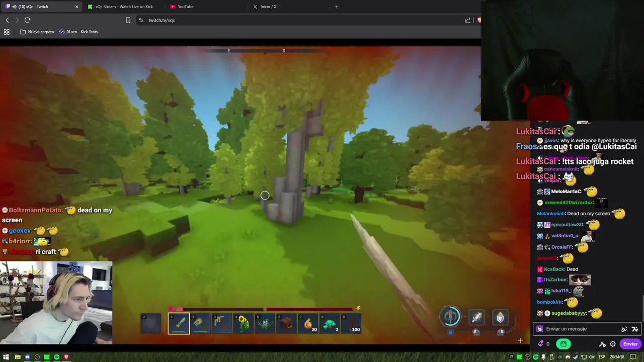Screen dimensions: 644x362
Task: Select the teal item stack showing 2
Action: click(x=330, y=323)
